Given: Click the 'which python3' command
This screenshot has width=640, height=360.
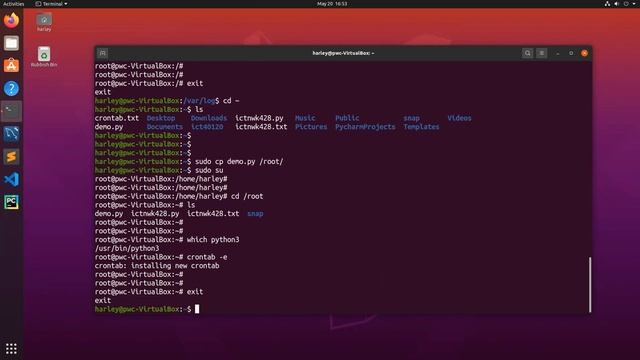Looking at the screenshot, I should [x=213, y=240].
